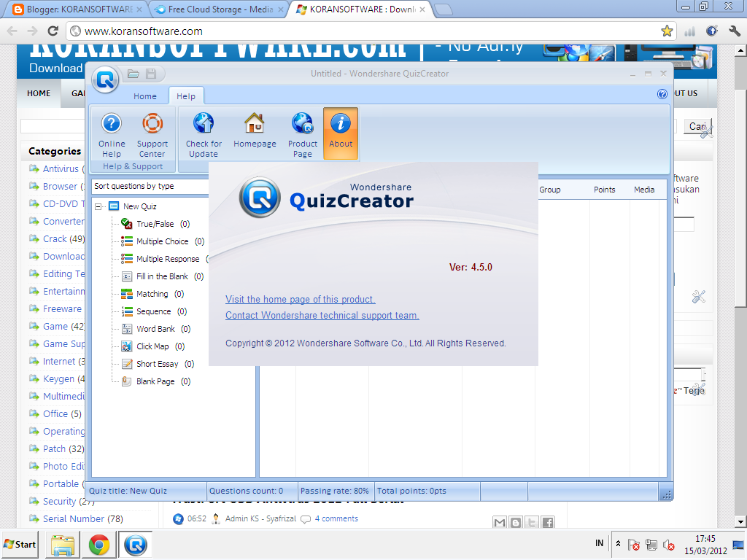Collapse the New Quiz tree node
This screenshot has width=747, height=560.
98,206
